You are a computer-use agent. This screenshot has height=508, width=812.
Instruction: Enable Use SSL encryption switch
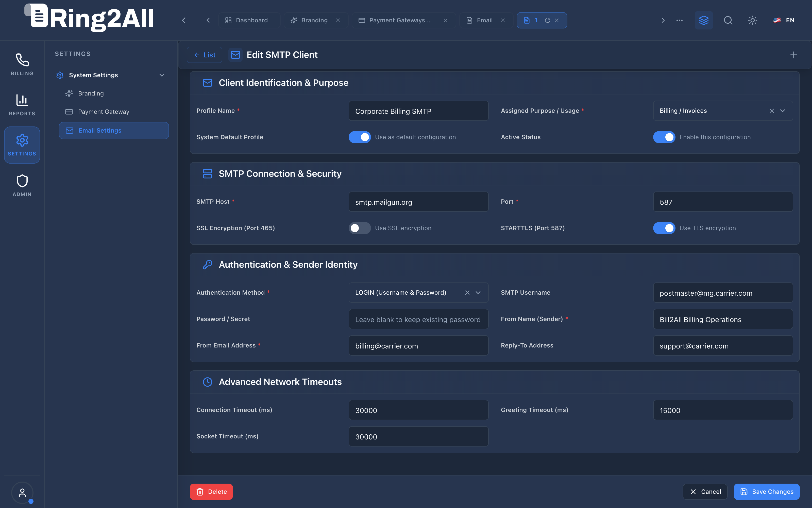pos(359,228)
